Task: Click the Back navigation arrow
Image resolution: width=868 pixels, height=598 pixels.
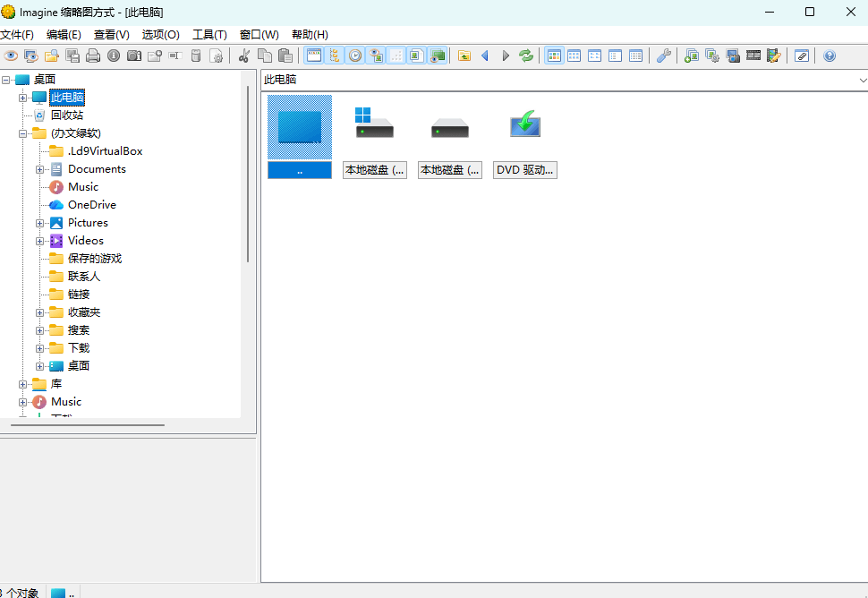Action: (x=484, y=55)
